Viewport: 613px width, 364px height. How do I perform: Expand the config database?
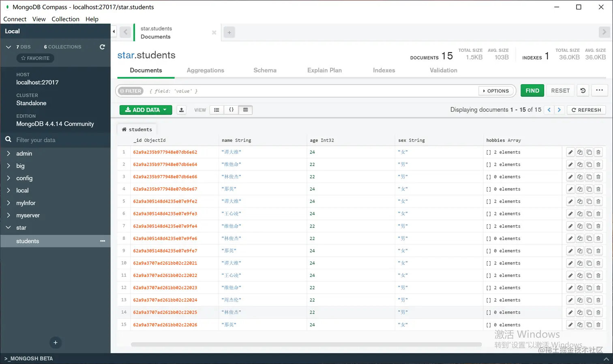pyautogui.click(x=9, y=178)
